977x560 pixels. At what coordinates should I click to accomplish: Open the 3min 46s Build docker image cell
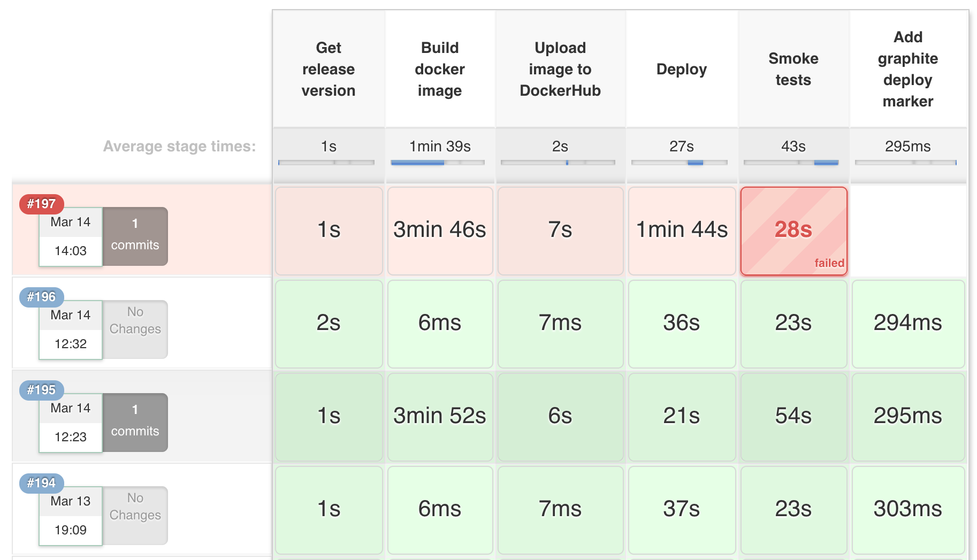point(440,231)
